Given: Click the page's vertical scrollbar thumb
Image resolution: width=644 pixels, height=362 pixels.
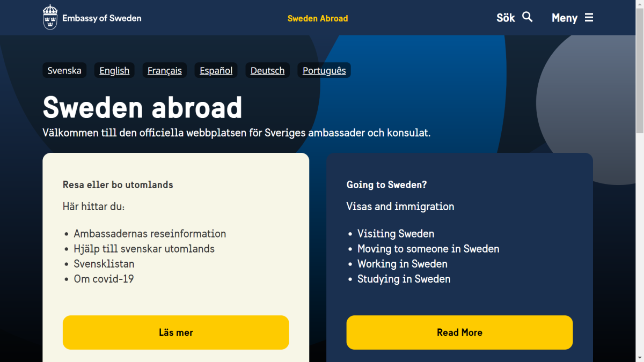Looking at the screenshot, I should 640,70.
